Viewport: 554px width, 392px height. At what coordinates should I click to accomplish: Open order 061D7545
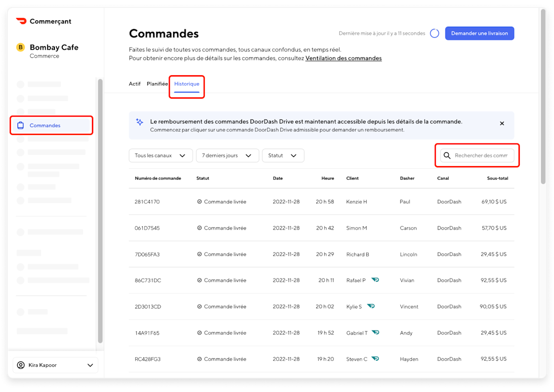pyautogui.click(x=321, y=228)
